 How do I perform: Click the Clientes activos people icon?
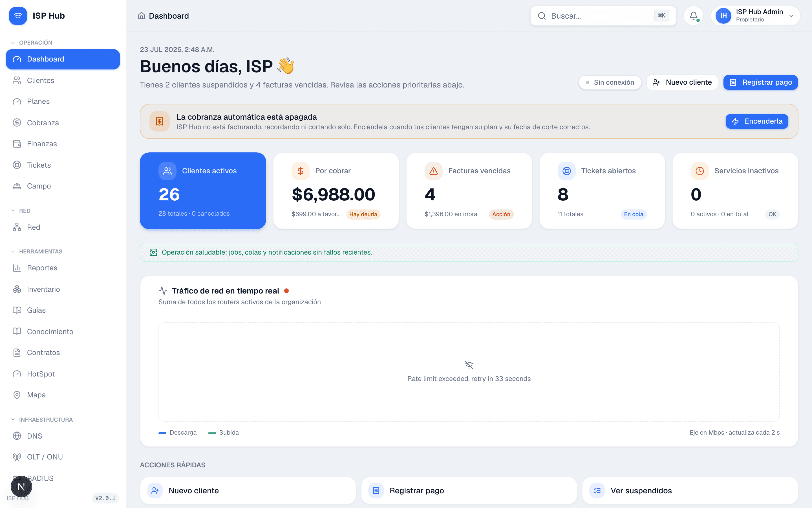[167, 171]
